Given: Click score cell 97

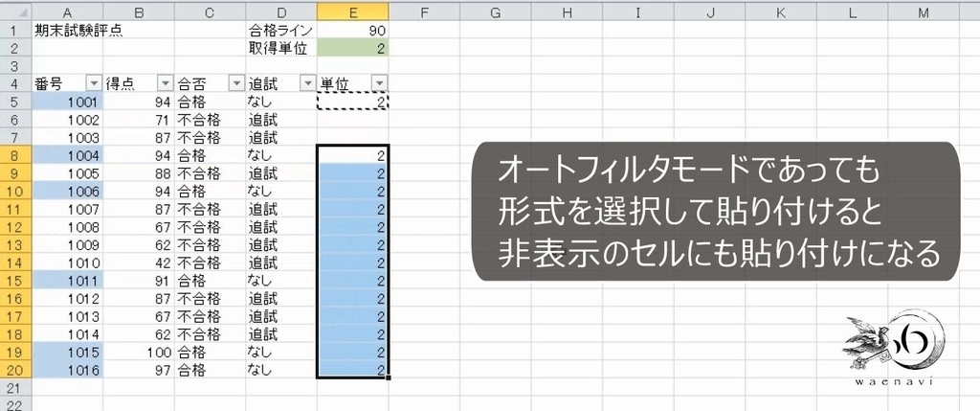Looking at the screenshot, I should (139, 370).
